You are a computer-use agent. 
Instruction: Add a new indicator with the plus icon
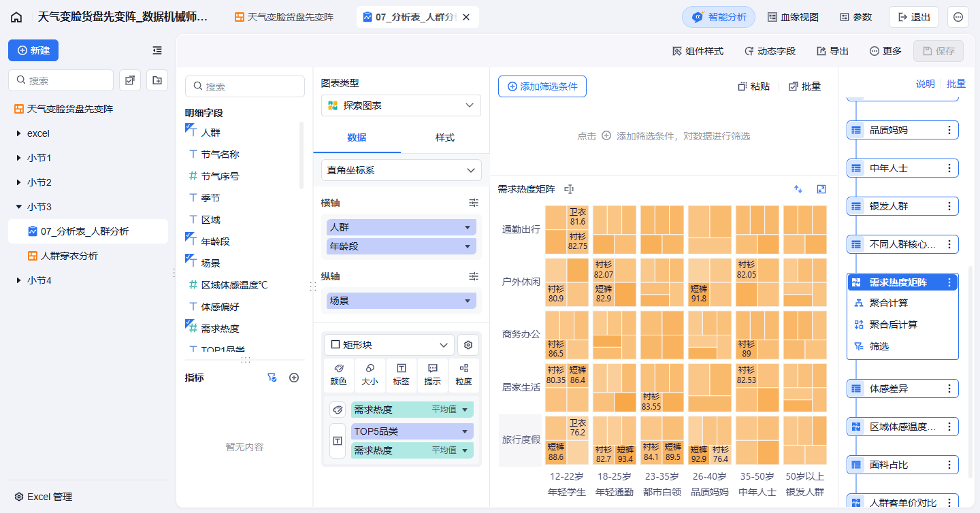294,378
